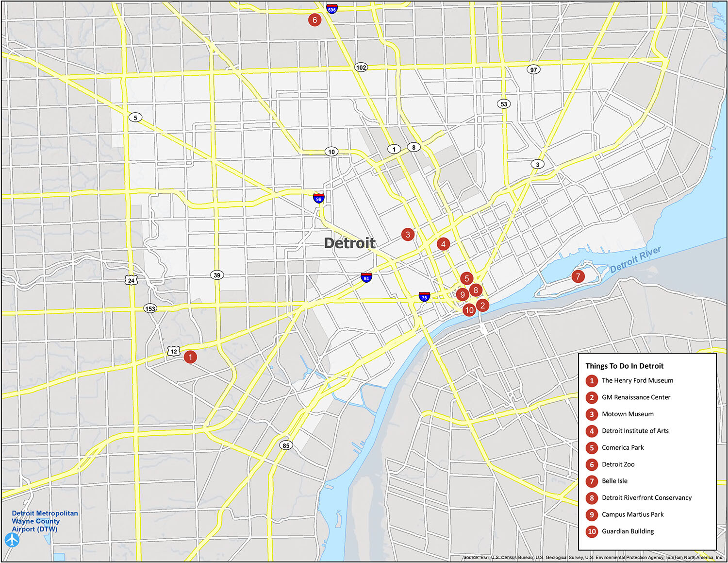This screenshot has height=563, width=728.
Task: Click marker 3 for Motown Museum
Action: [x=408, y=235]
